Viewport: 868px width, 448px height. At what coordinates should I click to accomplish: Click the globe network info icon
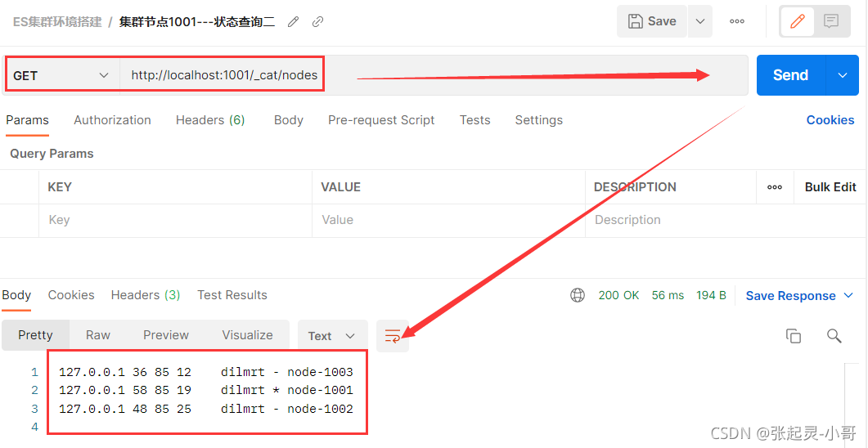coord(578,295)
